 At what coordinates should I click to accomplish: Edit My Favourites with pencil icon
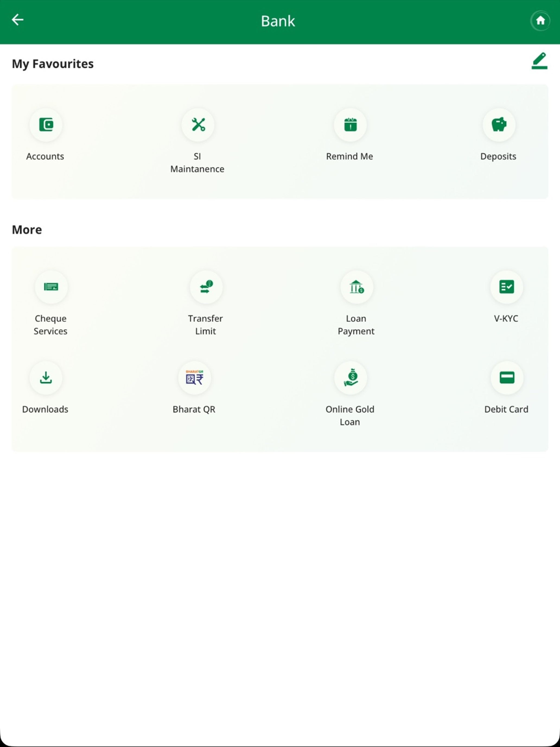539,61
